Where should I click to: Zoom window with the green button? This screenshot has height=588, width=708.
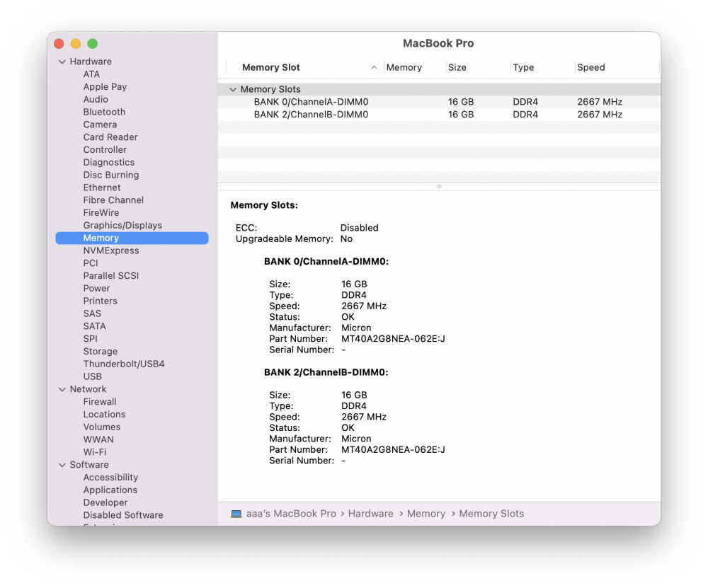click(x=93, y=44)
